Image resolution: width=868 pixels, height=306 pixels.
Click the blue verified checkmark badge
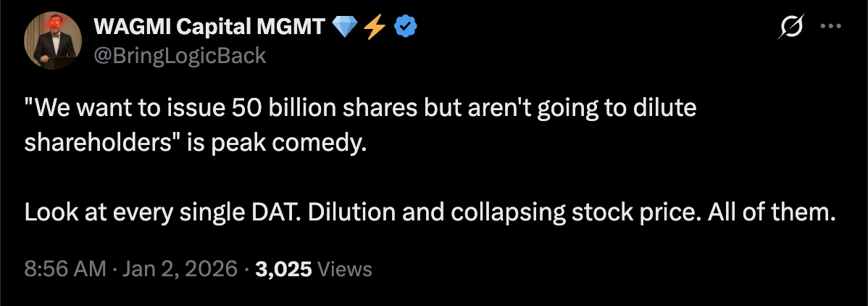coord(404,27)
